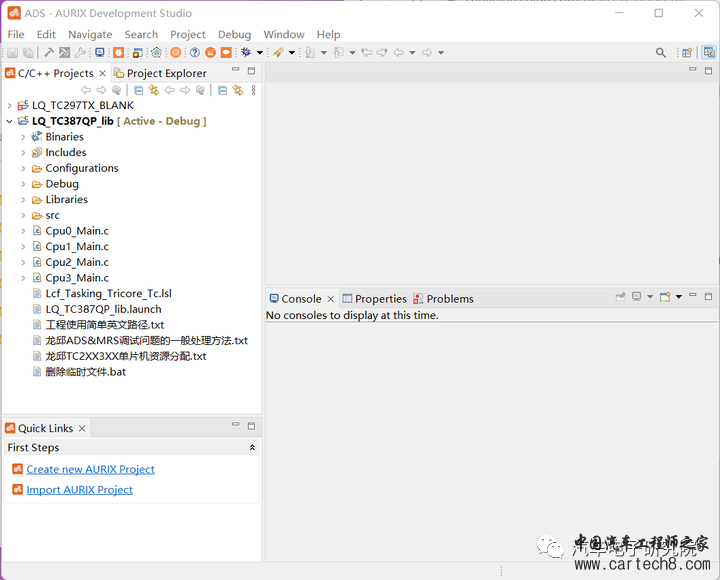Viewport: 720px width, 580px height.
Task: Select the Debug folder in project tree
Action: [62, 184]
